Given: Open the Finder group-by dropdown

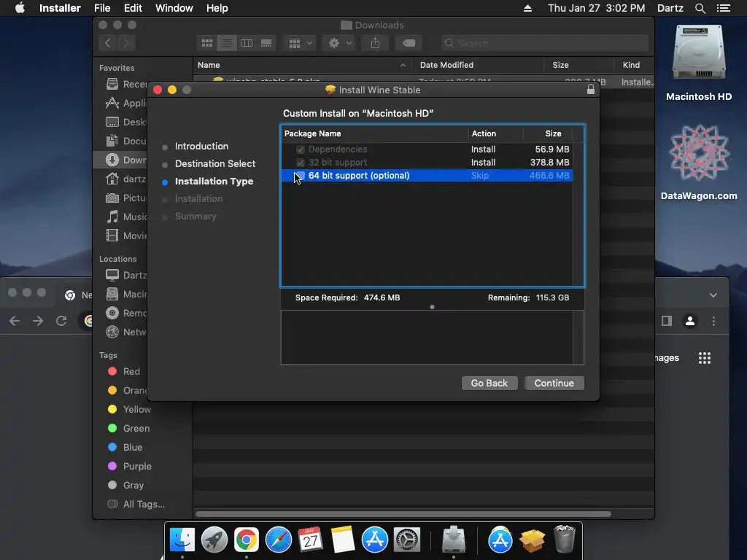Looking at the screenshot, I should point(300,43).
